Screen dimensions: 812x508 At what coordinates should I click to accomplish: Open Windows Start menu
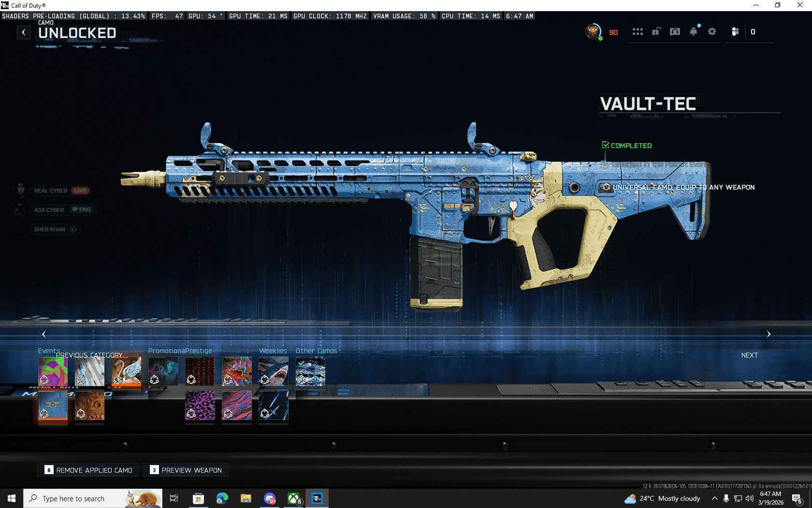12,498
